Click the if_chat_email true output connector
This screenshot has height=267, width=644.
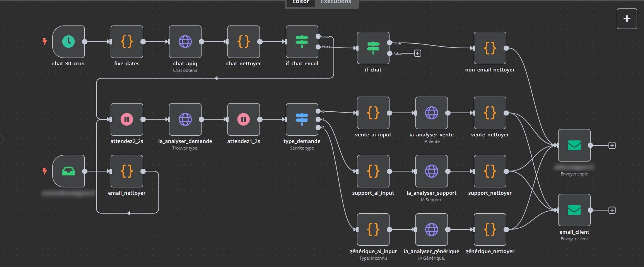[318, 36]
